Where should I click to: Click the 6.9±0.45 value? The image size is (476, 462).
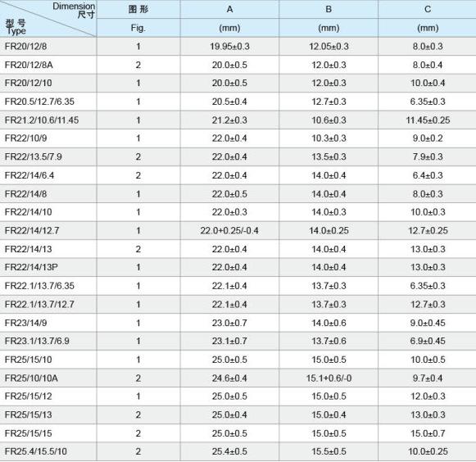tap(428, 341)
